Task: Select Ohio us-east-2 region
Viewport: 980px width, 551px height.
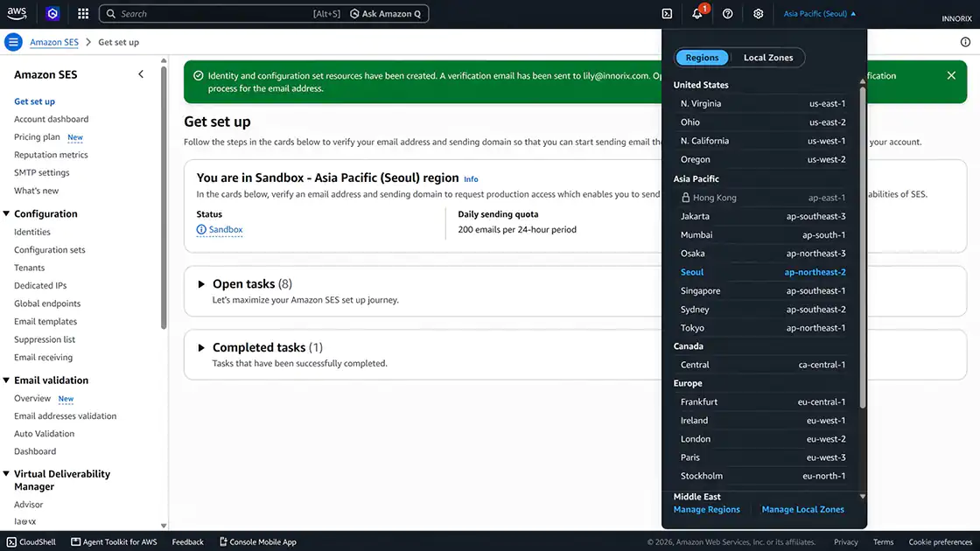Action: tap(762, 122)
